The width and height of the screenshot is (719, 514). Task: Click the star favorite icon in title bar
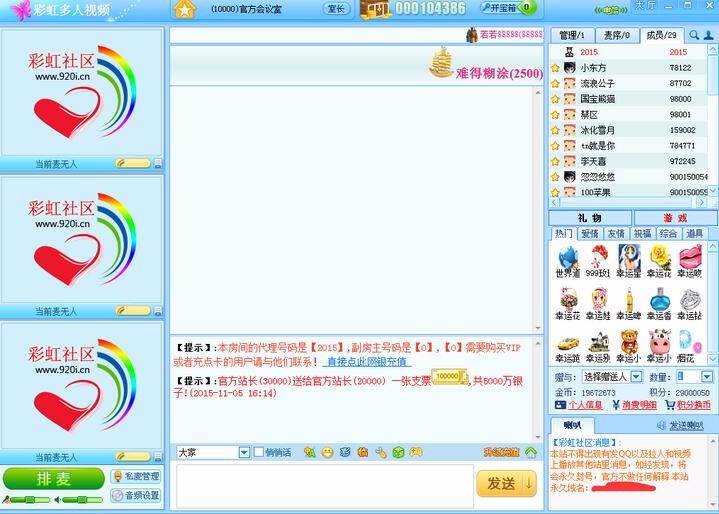(184, 9)
